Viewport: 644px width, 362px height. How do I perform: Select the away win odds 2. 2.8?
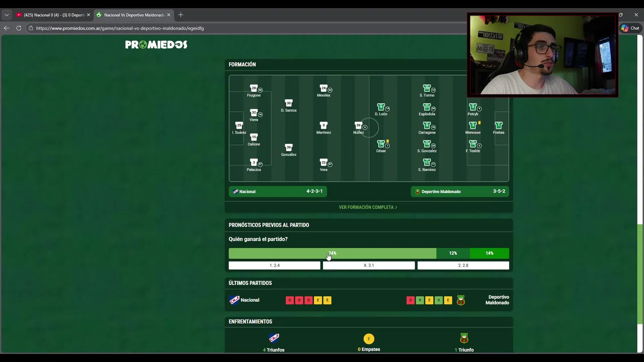pyautogui.click(x=463, y=265)
